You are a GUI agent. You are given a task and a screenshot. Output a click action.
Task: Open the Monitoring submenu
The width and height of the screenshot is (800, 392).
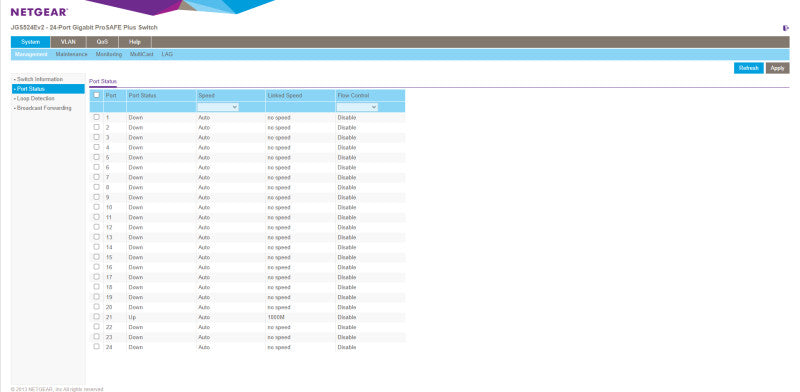pos(109,54)
